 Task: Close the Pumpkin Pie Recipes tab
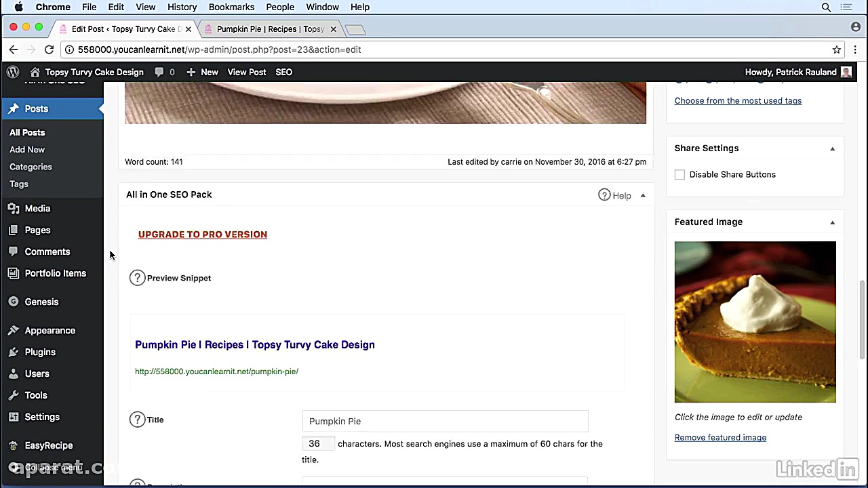[333, 29]
